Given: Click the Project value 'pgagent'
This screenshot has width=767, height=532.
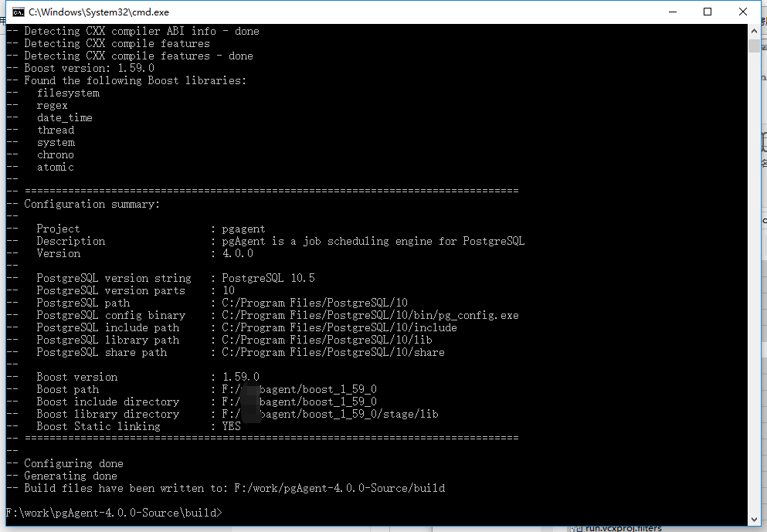Looking at the screenshot, I should (x=243, y=229).
